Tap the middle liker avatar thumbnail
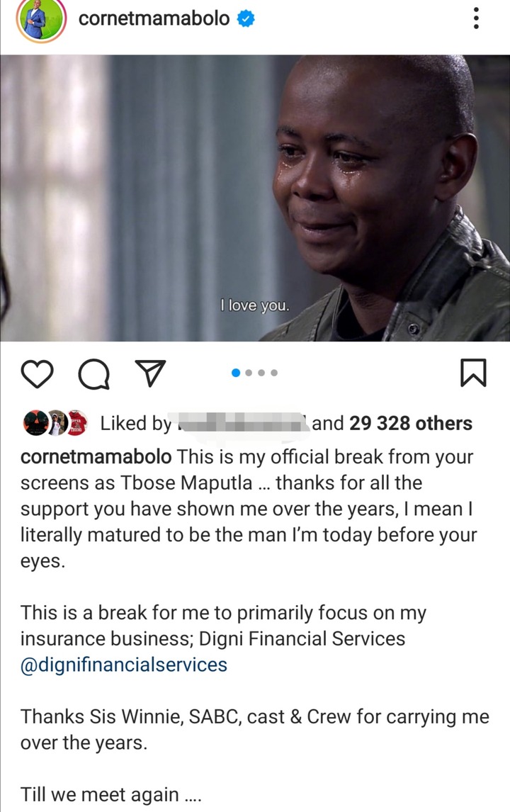The image size is (510, 812). (56, 423)
